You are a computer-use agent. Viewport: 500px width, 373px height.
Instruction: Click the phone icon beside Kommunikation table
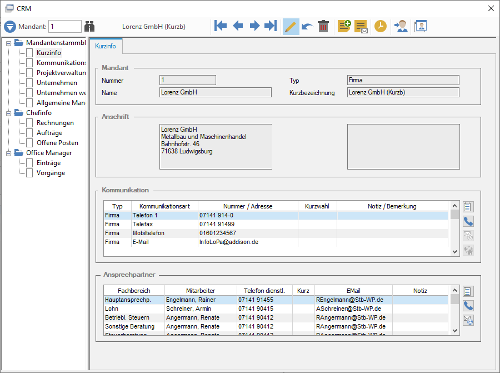click(x=468, y=221)
